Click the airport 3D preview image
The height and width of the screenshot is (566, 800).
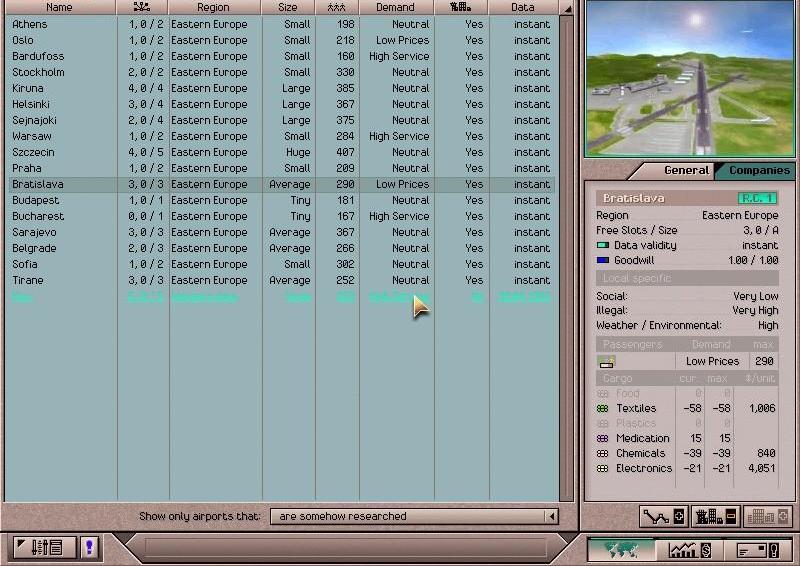(x=689, y=78)
